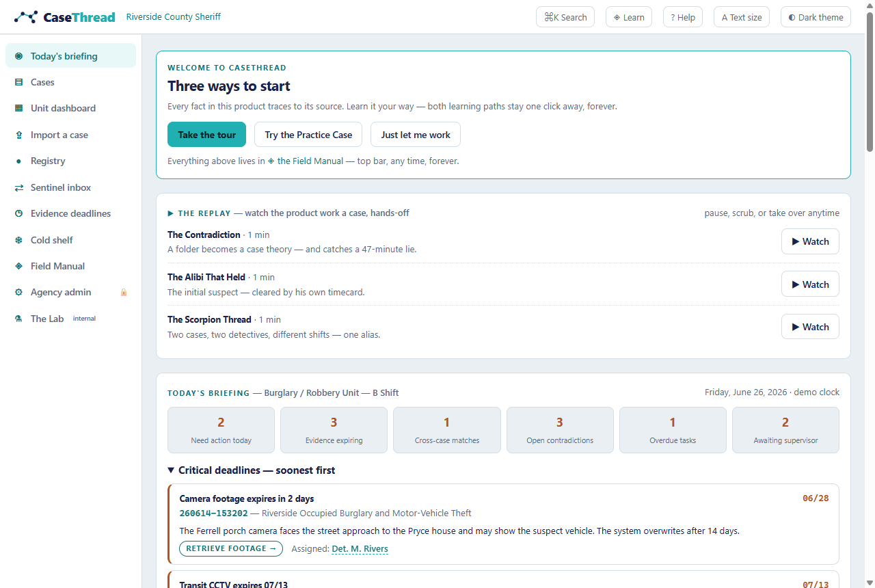Open the Overdue tasks tile
Image resolution: width=875 pixels, height=588 pixels.
coord(673,430)
